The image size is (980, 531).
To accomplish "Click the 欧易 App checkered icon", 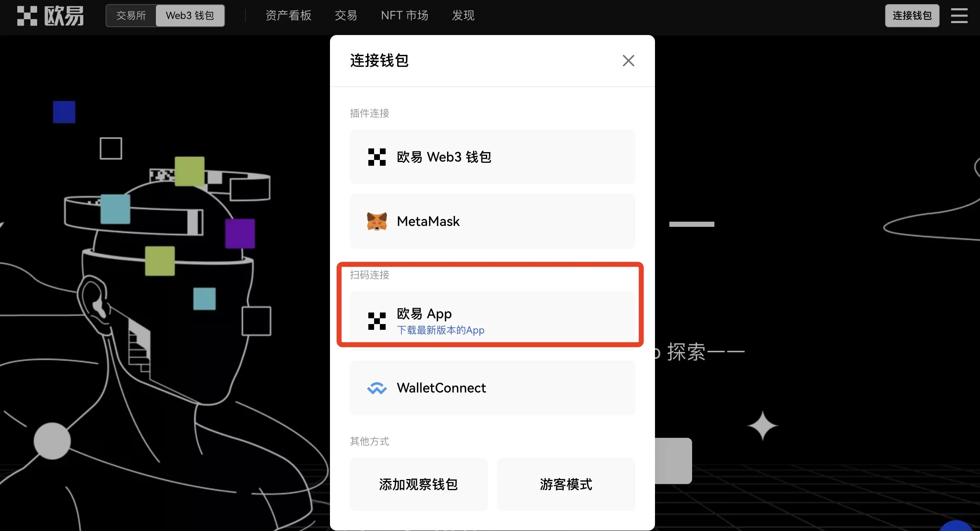I will pos(377,320).
